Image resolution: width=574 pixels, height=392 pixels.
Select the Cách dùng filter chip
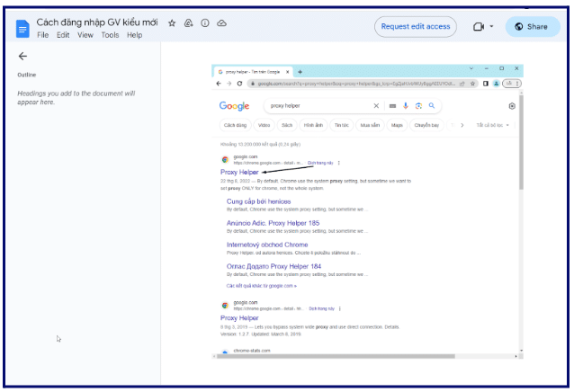[236, 126]
